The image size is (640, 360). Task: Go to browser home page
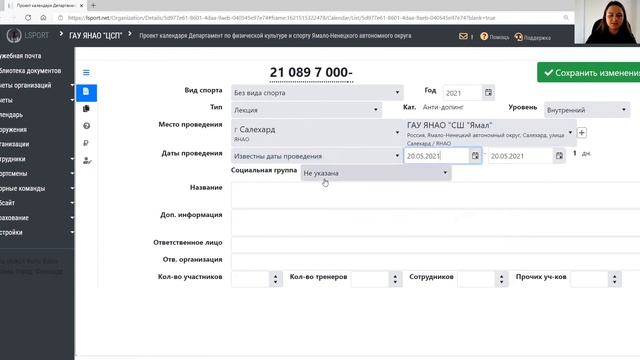(x=43, y=18)
